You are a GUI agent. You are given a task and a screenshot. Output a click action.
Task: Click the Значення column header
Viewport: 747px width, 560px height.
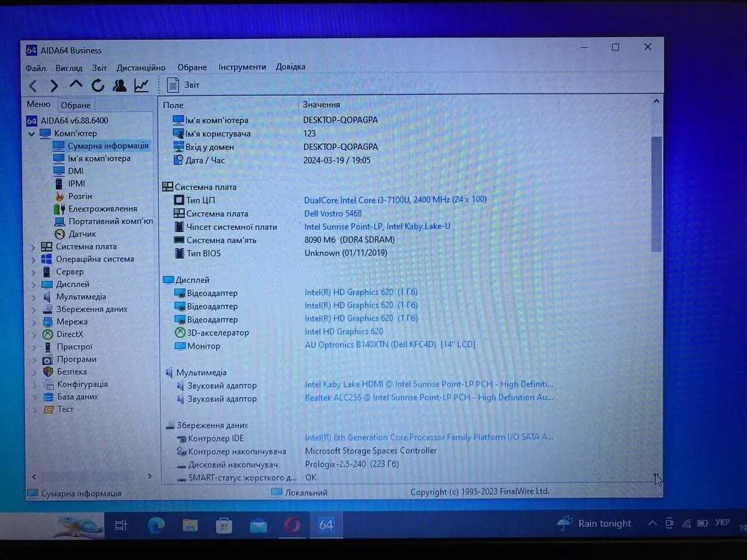(x=321, y=105)
